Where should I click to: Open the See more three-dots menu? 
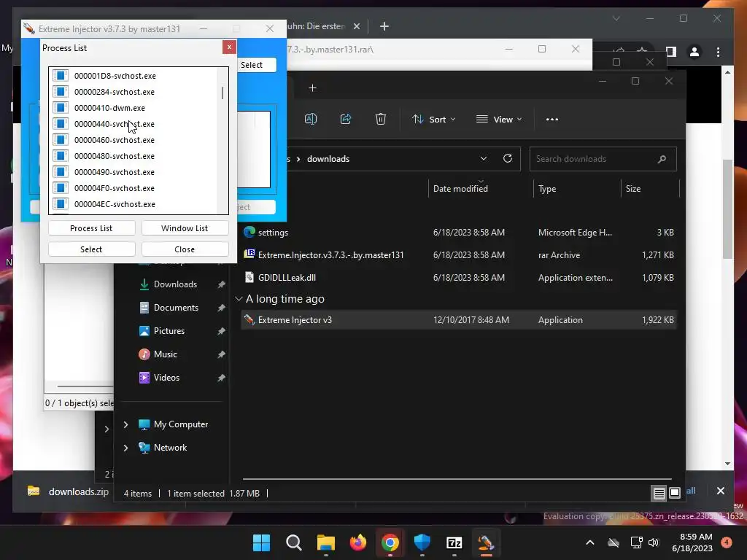coord(552,120)
